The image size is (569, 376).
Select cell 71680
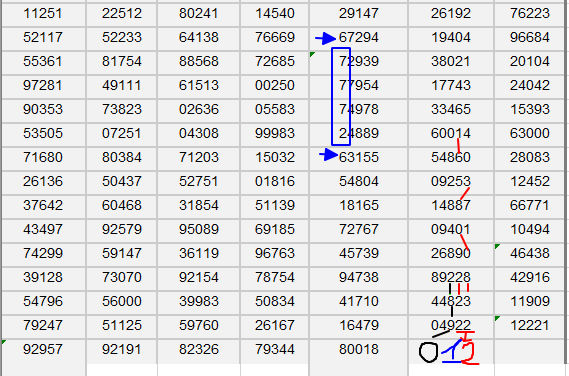coord(44,158)
